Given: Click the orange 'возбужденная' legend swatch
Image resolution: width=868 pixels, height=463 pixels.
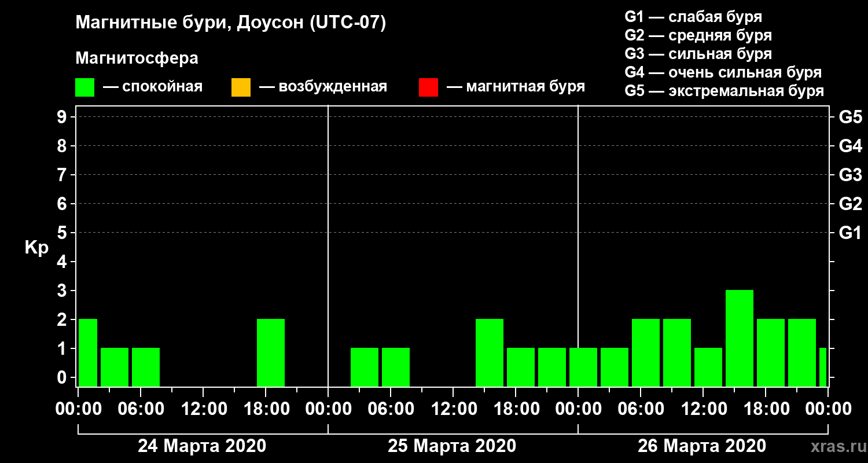Looking at the screenshot, I should click(241, 87).
